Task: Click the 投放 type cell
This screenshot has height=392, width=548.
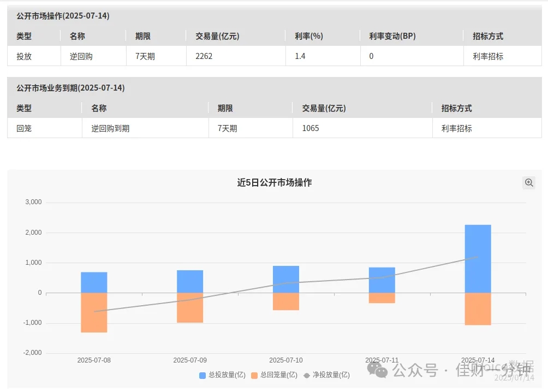Action: (x=34, y=56)
